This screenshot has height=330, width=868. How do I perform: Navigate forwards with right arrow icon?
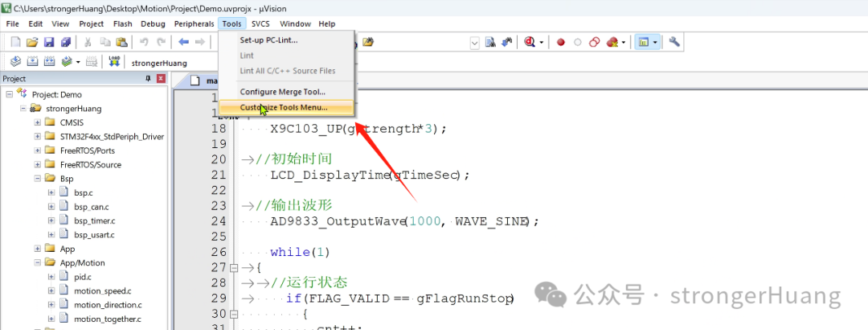coord(200,42)
